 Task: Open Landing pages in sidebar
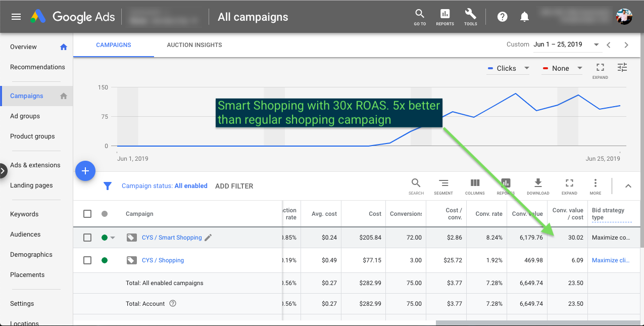pos(31,185)
